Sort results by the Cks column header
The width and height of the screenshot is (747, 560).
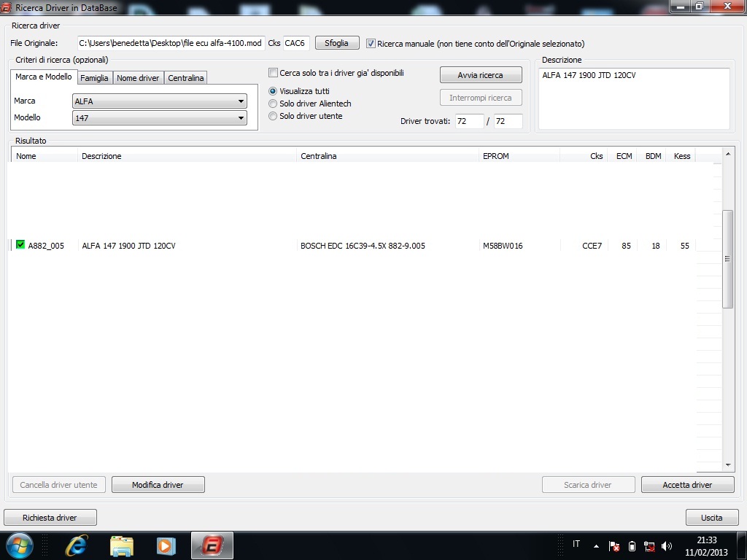(x=584, y=156)
